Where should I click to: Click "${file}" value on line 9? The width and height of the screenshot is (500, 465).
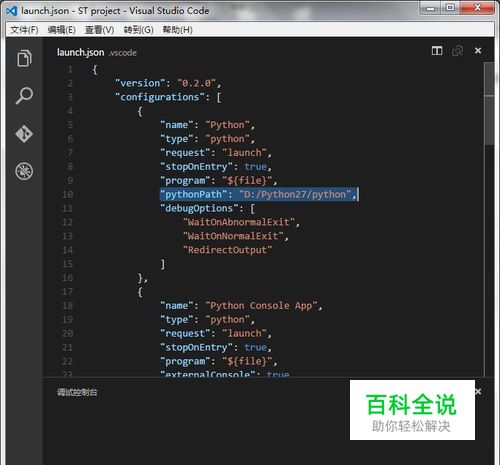click(247, 181)
